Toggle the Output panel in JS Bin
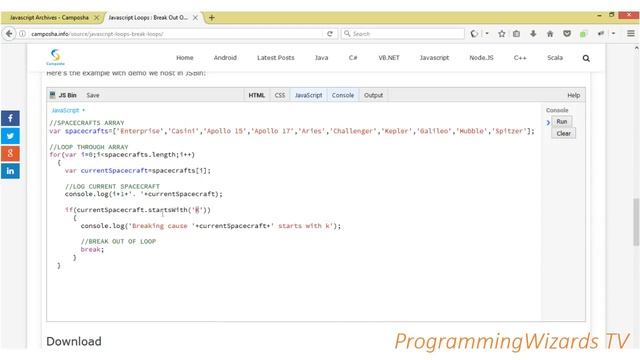The image size is (640, 360). click(373, 95)
